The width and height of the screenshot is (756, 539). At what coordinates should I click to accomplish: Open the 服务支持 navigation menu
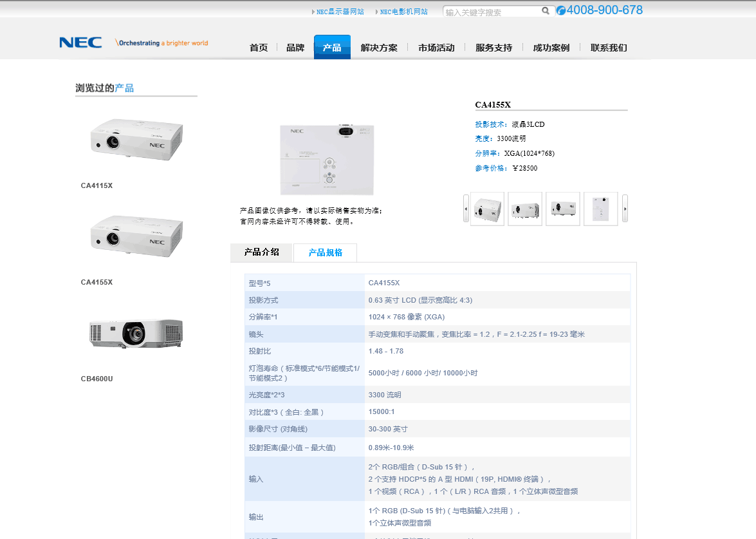point(493,48)
